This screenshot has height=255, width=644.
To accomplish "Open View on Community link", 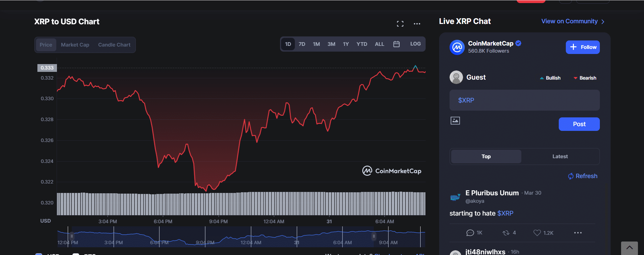I will click(x=573, y=21).
